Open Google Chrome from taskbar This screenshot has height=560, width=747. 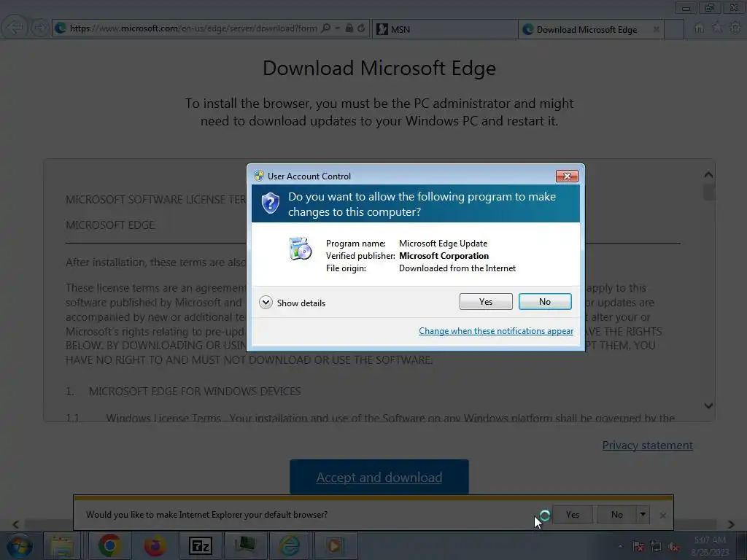[x=109, y=545]
